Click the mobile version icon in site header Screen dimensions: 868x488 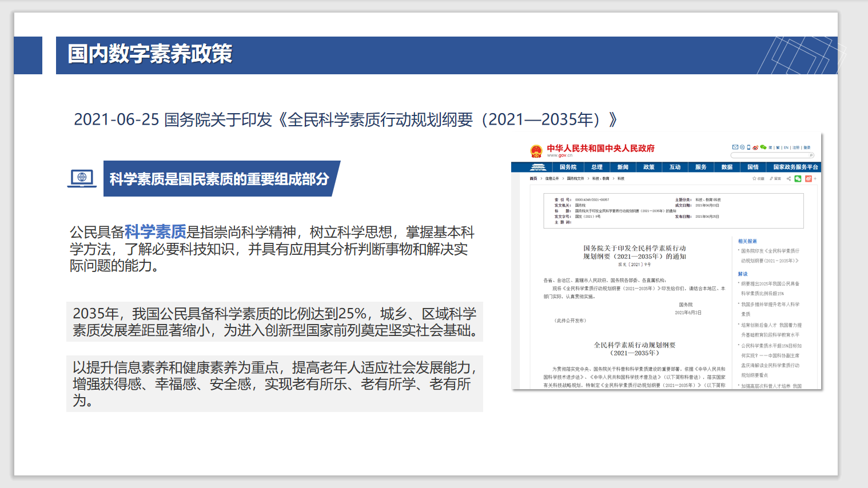pos(748,147)
